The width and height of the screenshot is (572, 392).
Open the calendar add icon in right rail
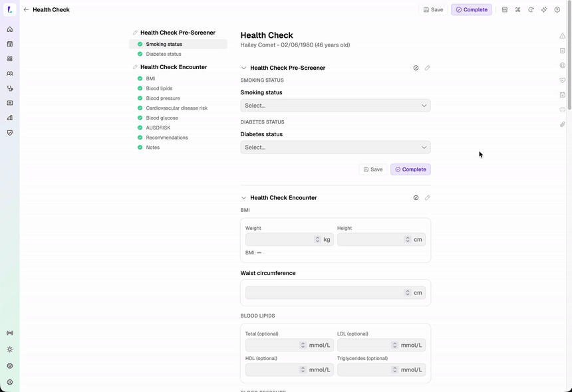coord(563,95)
